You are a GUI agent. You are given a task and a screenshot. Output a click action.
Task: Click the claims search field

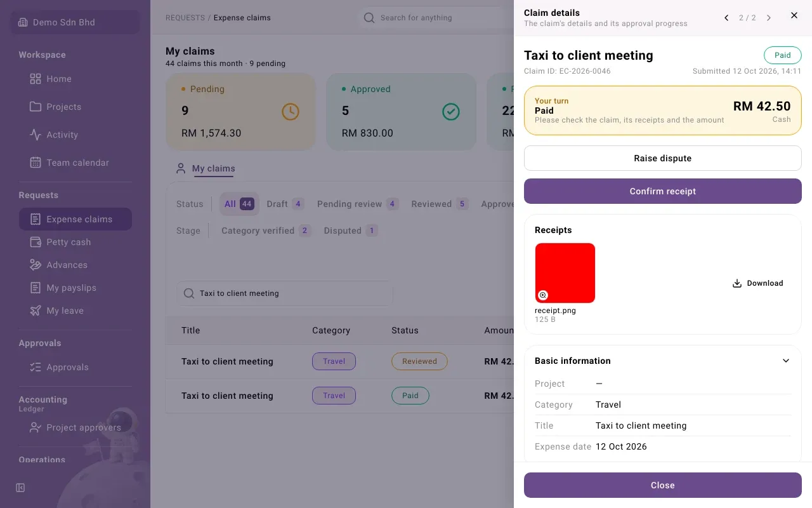point(285,293)
